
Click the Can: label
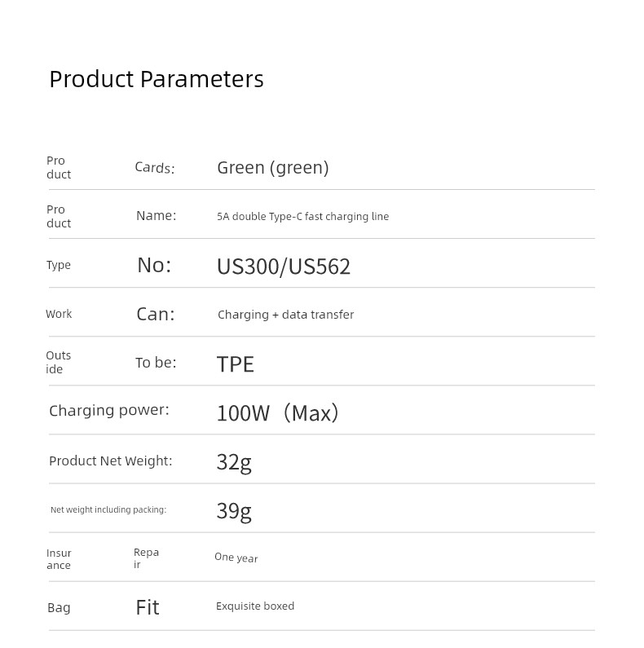coord(155,315)
